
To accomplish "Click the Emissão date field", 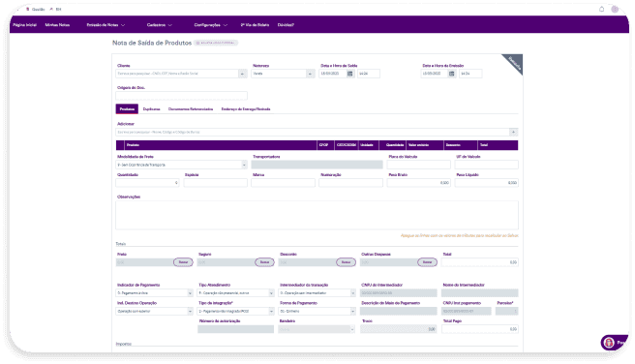I will (x=435, y=74).
